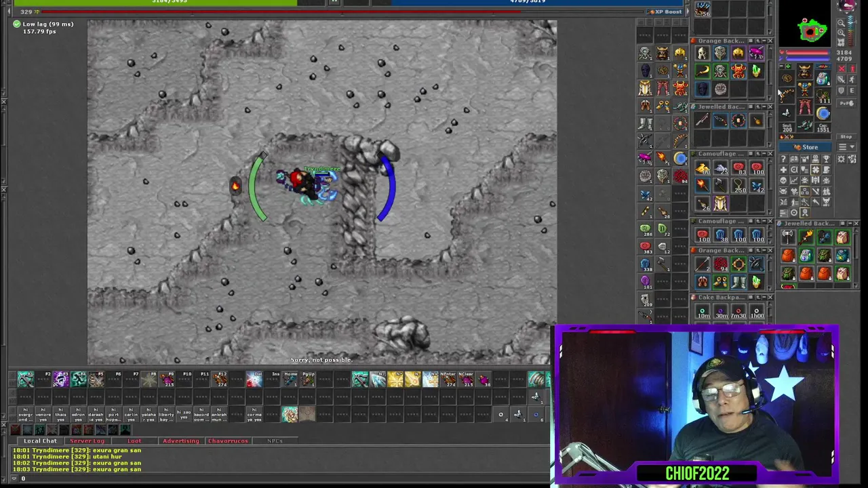The height and width of the screenshot is (488, 868).
Task: Select the axe in right Jewelled Backpack
Action: click(788, 237)
